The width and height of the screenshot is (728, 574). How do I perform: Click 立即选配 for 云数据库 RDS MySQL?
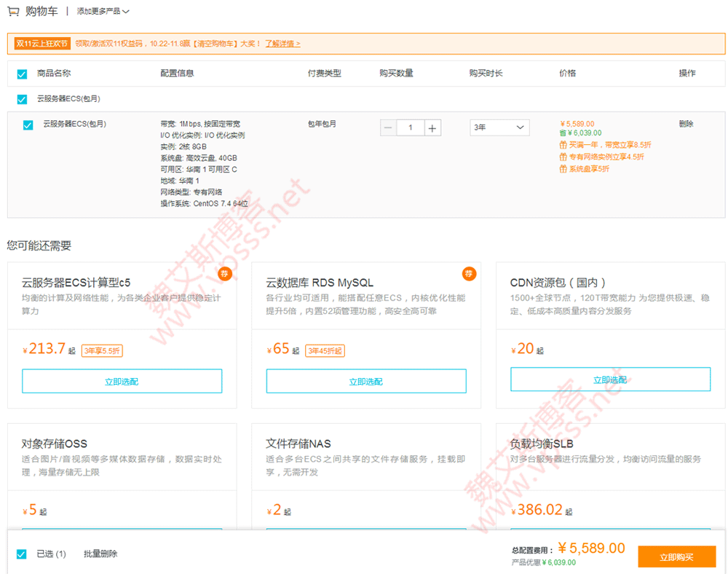(x=366, y=381)
